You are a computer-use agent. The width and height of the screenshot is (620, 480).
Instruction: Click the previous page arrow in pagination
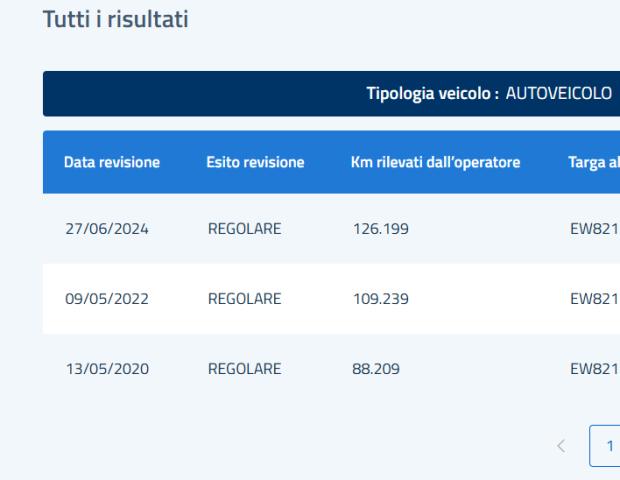coord(561,446)
